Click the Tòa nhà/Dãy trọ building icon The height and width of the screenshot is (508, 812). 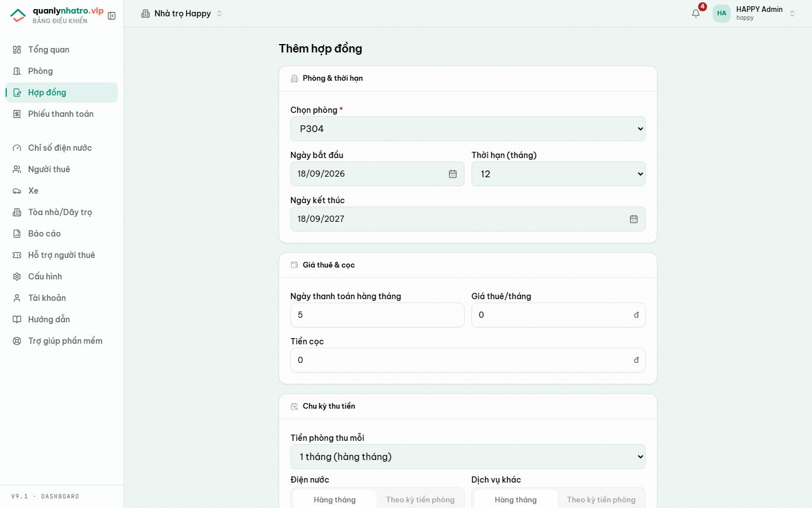(x=17, y=212)
